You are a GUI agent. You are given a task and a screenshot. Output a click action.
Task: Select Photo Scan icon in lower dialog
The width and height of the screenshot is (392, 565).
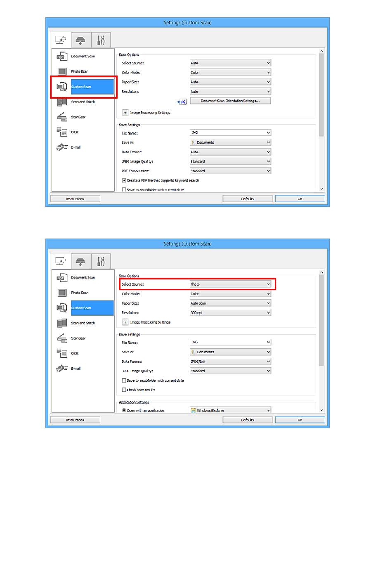(x=62, y=293)
